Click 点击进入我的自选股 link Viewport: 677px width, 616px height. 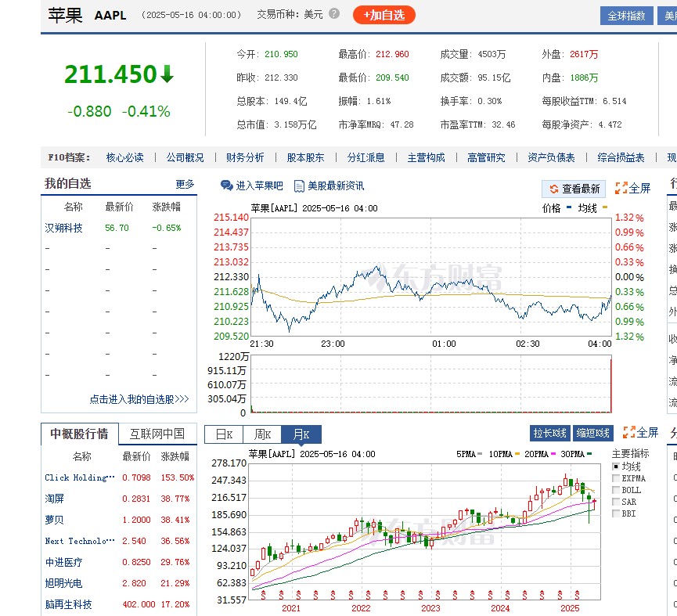click(139, 399)
